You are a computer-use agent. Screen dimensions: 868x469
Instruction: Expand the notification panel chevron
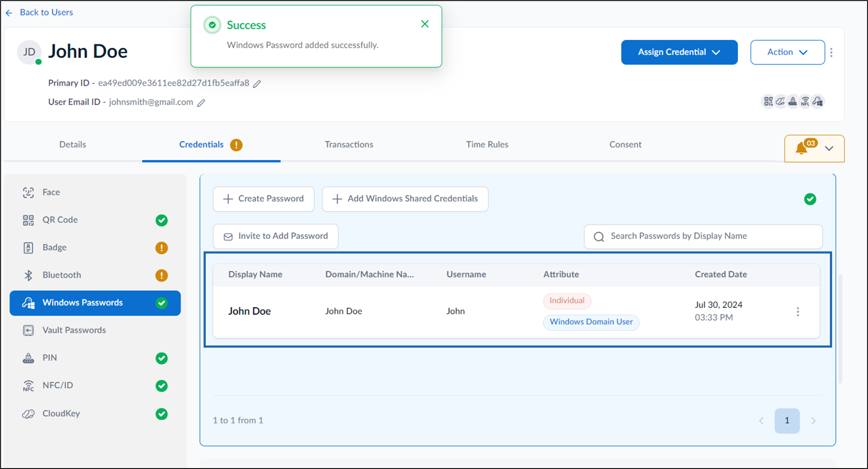click(x=829, y=149)
